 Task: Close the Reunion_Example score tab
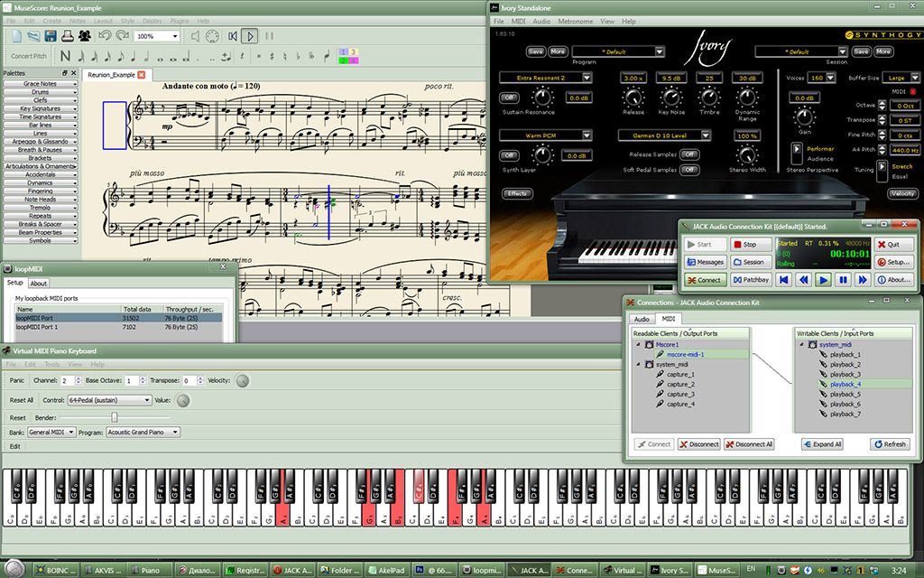click(x=142, y=75)
